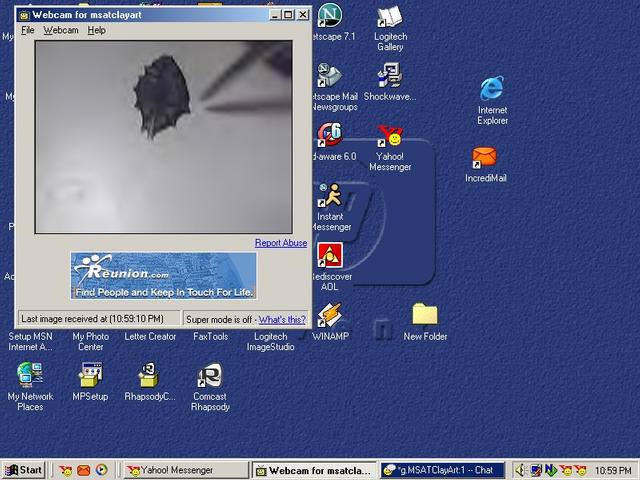Maximize the Webcam for msatclayart window
The width and height of the screenshot is (640, 480).
point(288,15)
